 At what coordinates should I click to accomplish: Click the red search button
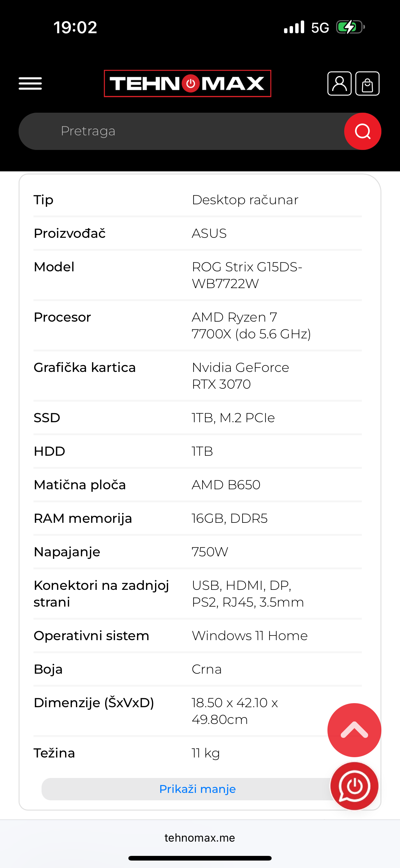(x=362, y=131)
